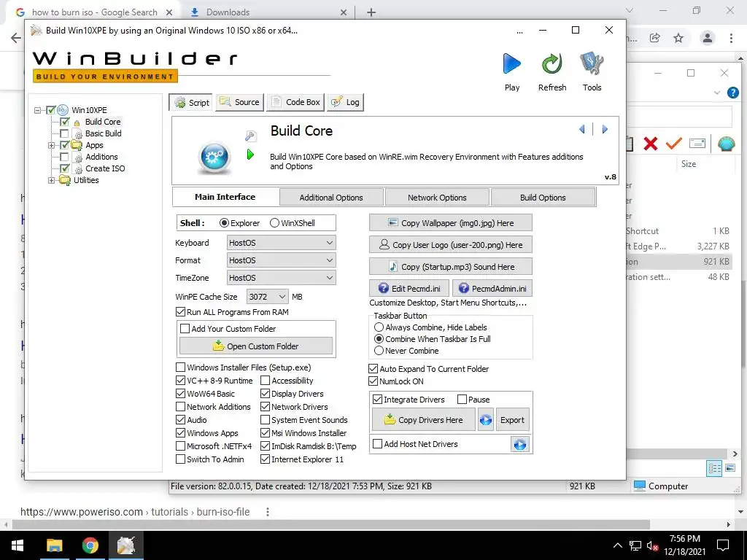Image resolution: width=747 pixels, height=560 pixels.
Task: Open Additional Options tab
Action: 331,198
